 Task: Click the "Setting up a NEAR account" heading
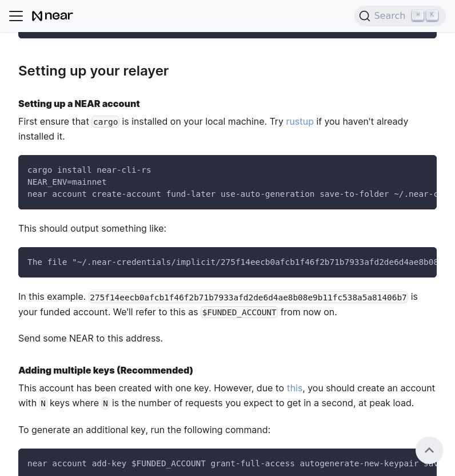click(x=79, y=104)
